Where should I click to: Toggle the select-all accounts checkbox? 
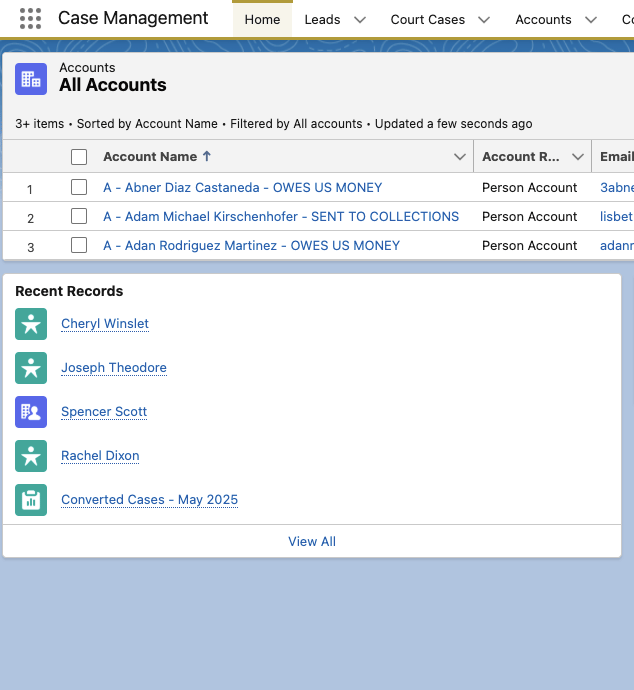79,157
